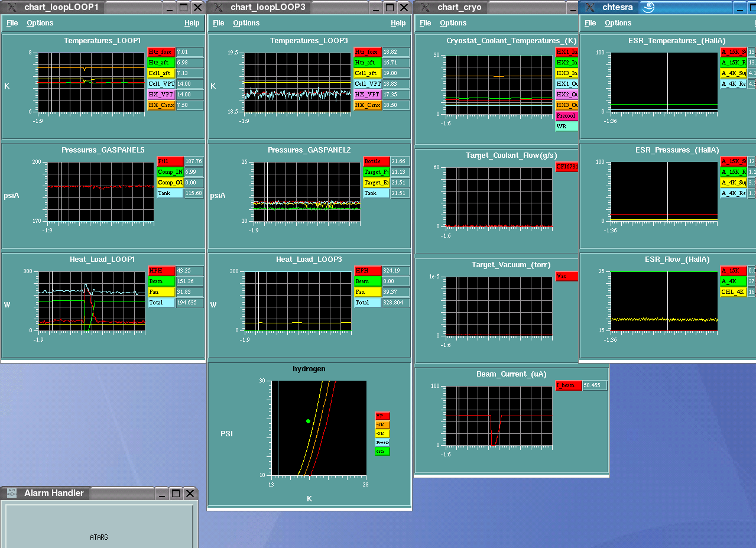The height and width of the screenshot is (548, 756).
Task: Maximize the chart_loopLOOP3 window
Action: (390, 7)
